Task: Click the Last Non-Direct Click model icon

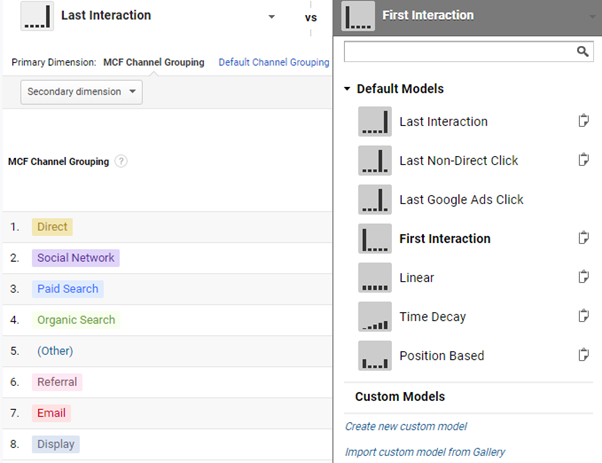Action: tap(375, 160)
